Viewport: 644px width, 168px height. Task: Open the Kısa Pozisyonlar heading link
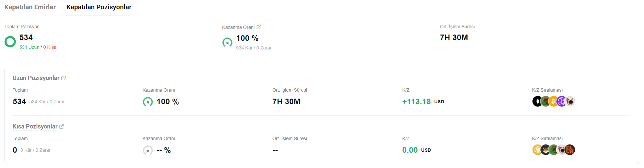point(35,126)
